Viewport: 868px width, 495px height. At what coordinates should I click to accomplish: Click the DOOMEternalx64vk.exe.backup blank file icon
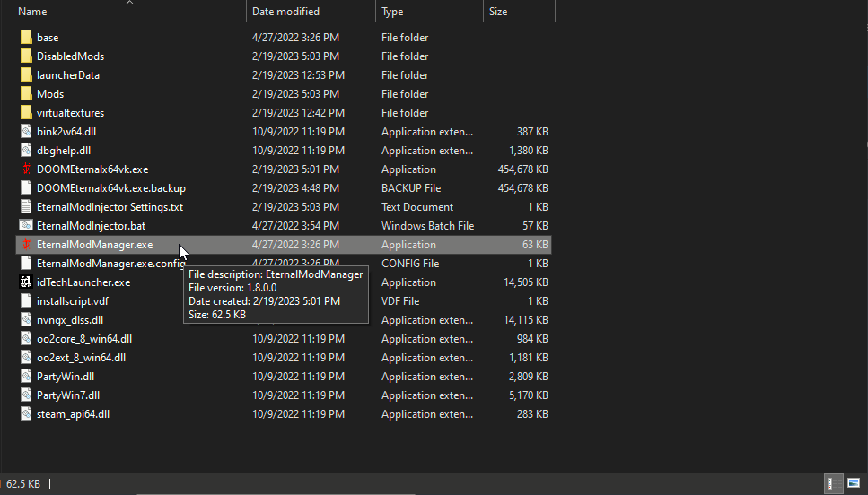click(25, 188)
